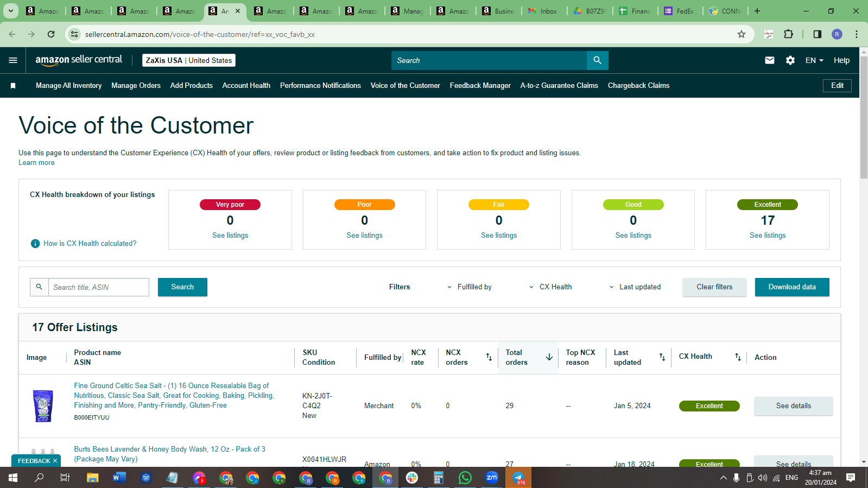The width and height of the screenshot is (868, 488).
Task: Expand the Chrome tab search chevron
Action: pos(11,11)
